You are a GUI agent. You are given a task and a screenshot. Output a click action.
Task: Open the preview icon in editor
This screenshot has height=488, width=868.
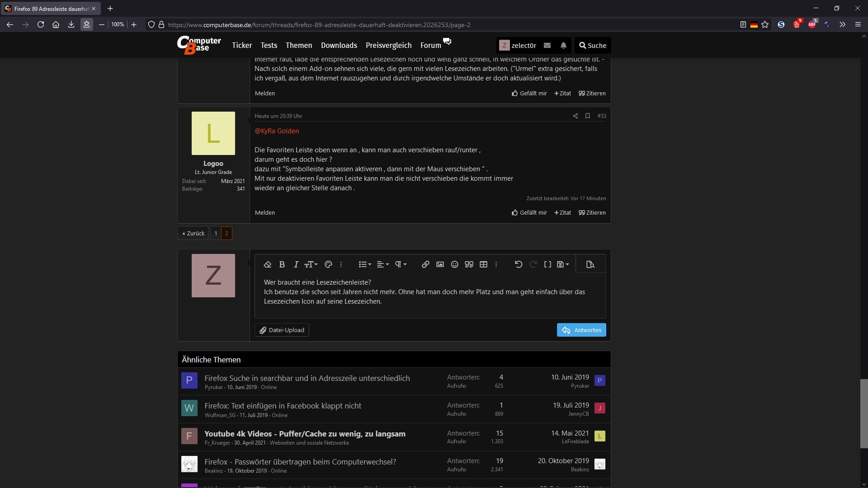[590, 264]
